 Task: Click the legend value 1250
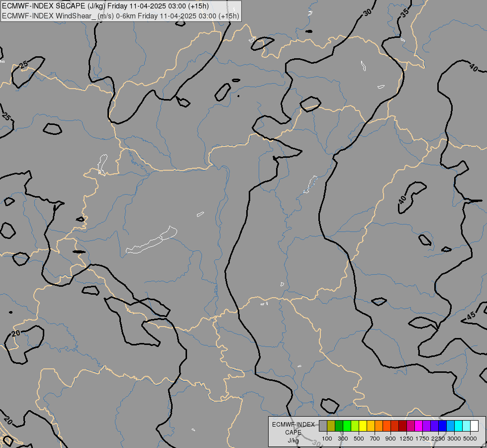pyautogui.click(x=406, y=439)
